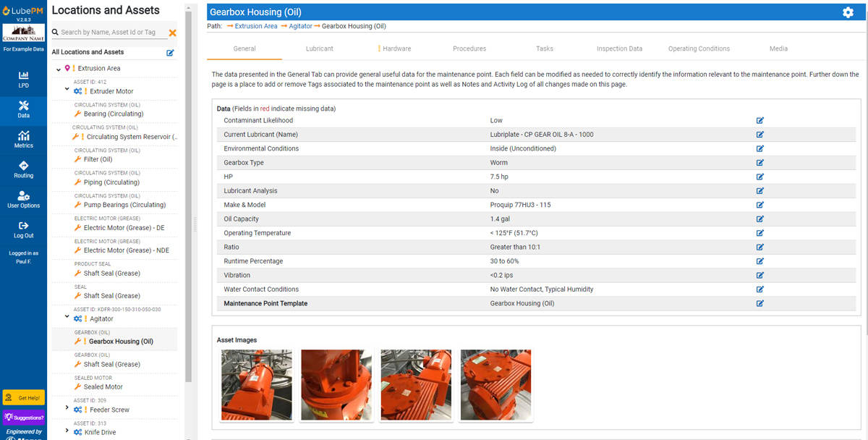Expand the Feeder Screw asset
Image resolution: width=868 pixels, height=440 pixels.
[67, 407]
